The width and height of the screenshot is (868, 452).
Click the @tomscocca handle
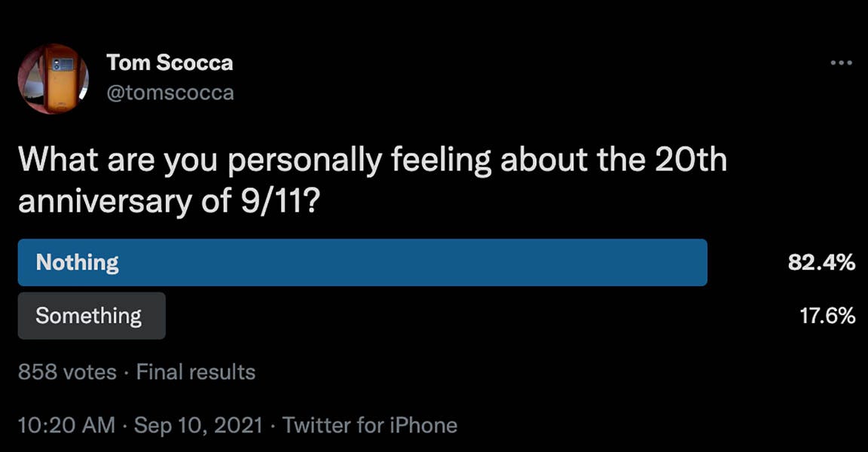(x=170, y=93)
